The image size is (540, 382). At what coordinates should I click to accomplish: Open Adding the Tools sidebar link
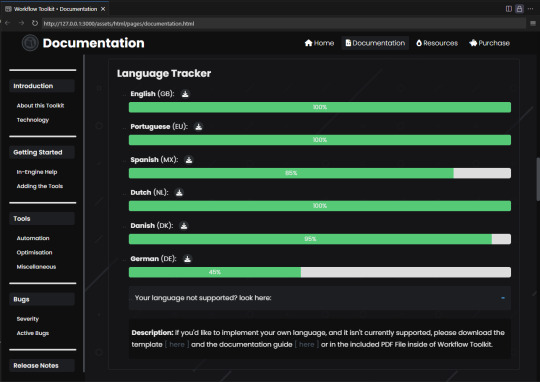pyautogui.click(x=40, y=186)
